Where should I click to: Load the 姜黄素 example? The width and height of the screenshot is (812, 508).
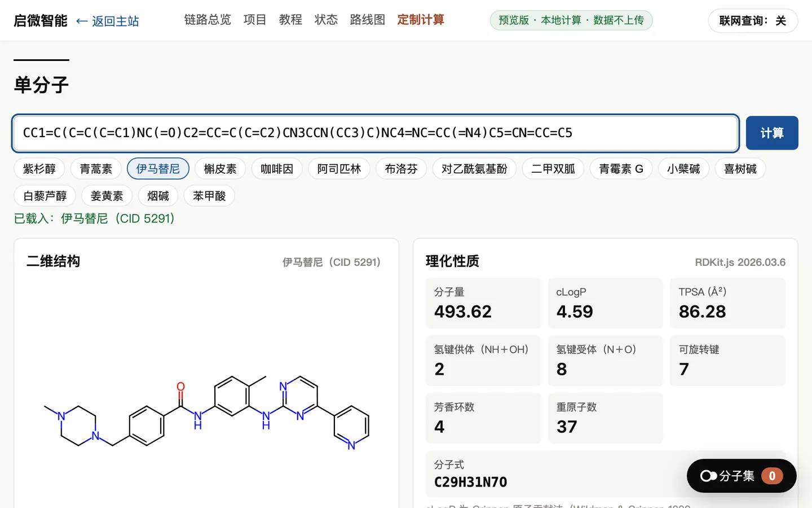(107, 196)
